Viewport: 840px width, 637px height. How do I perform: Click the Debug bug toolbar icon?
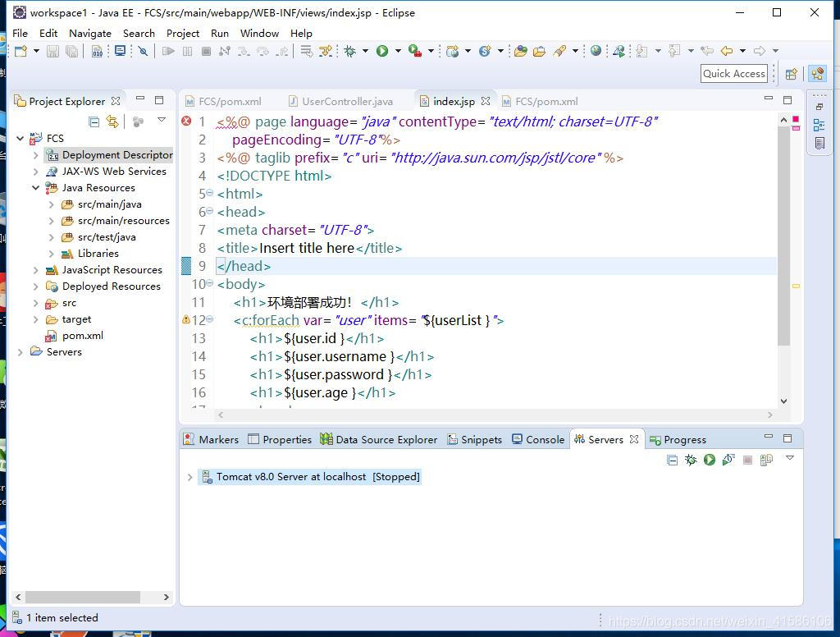tap(349, 51)
